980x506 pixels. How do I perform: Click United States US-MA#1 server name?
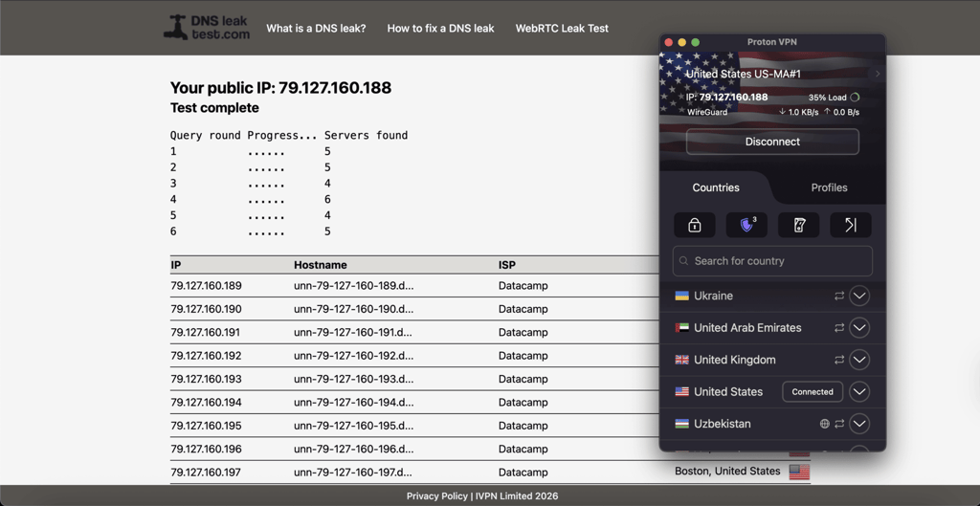point(743,74)
